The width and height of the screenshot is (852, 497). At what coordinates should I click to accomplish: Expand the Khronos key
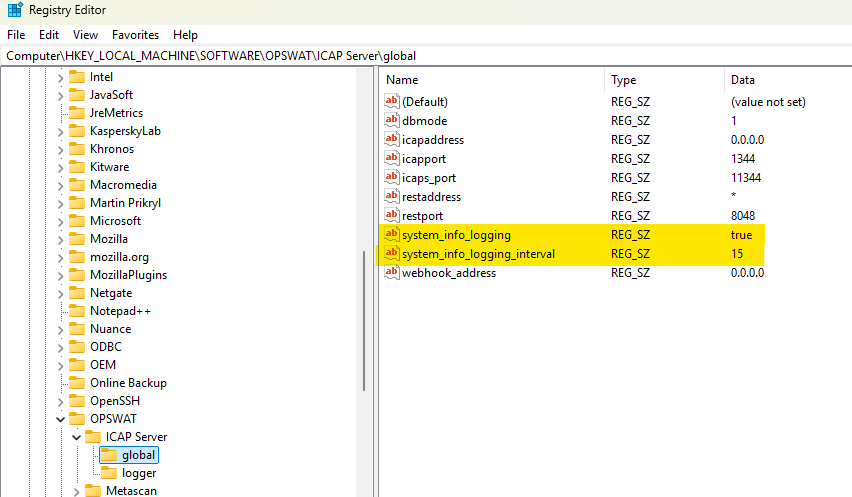(x=60, y=150)
